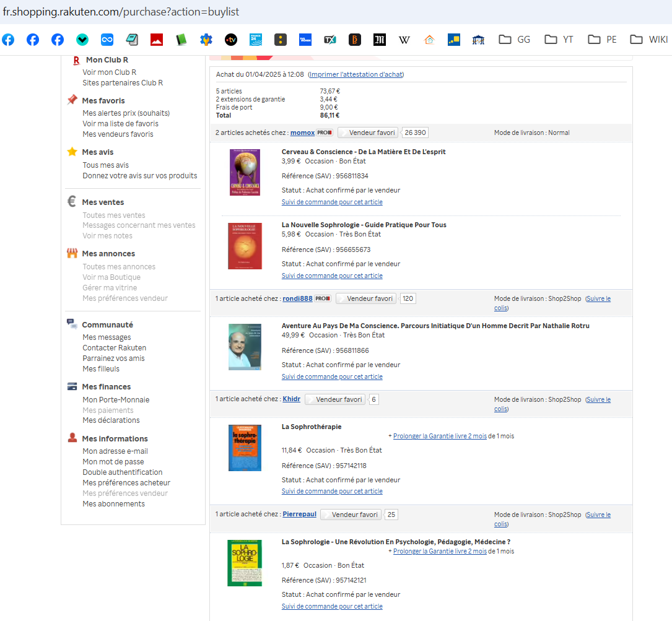Open the rondi888 seller link
The height and width of the screenshot is (621, 672).
[x=297, y=298]
